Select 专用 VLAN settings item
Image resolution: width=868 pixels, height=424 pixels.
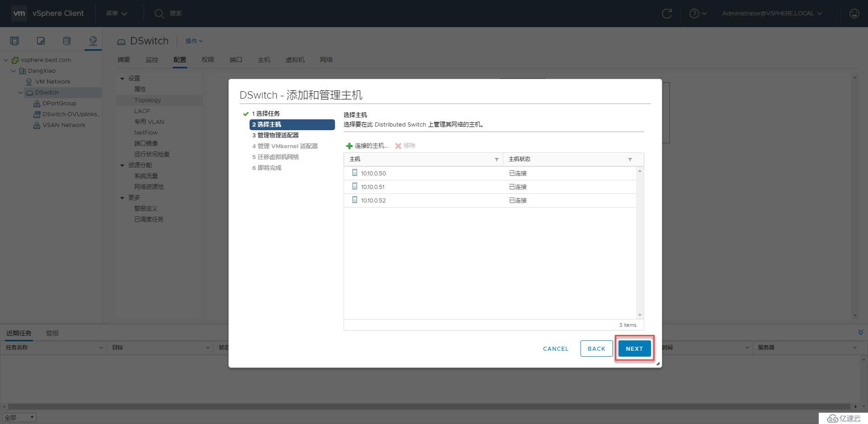(x=149, y=122)
